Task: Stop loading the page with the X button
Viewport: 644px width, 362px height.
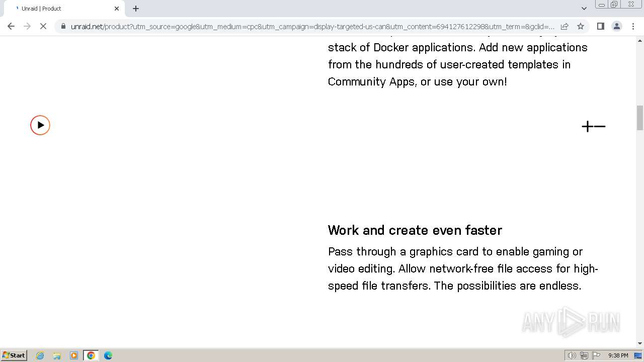Action: pos(43,26)
